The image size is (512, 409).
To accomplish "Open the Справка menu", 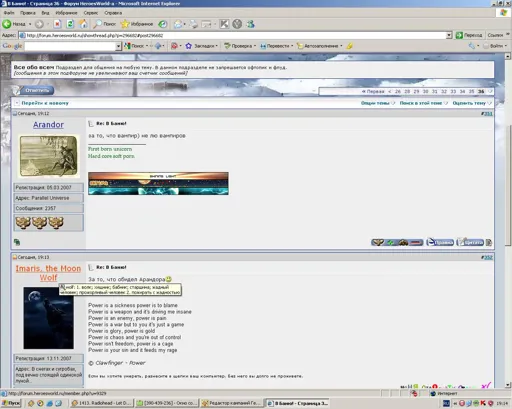I will [x=113, y=13].
